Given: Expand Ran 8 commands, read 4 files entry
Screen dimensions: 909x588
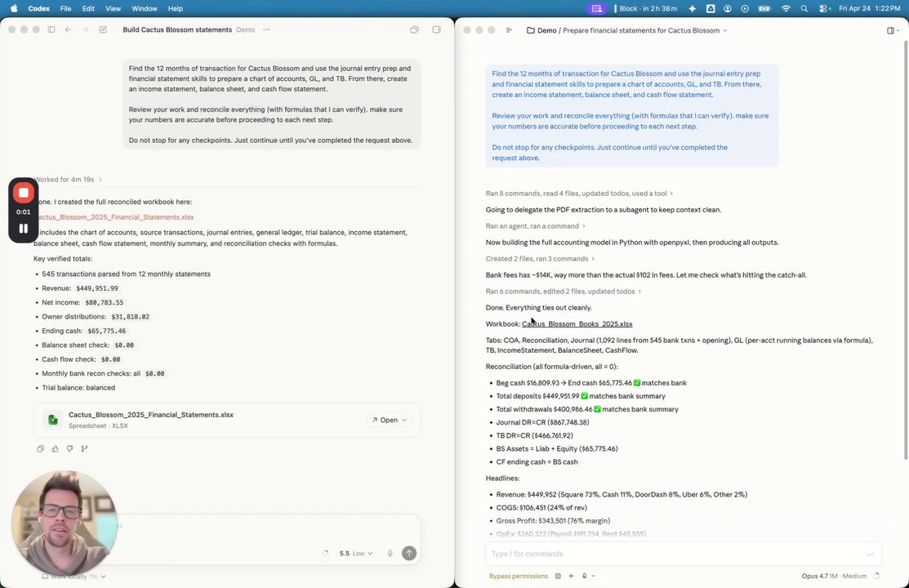Looking at the screenshot, I should click(x=579, y=194).
